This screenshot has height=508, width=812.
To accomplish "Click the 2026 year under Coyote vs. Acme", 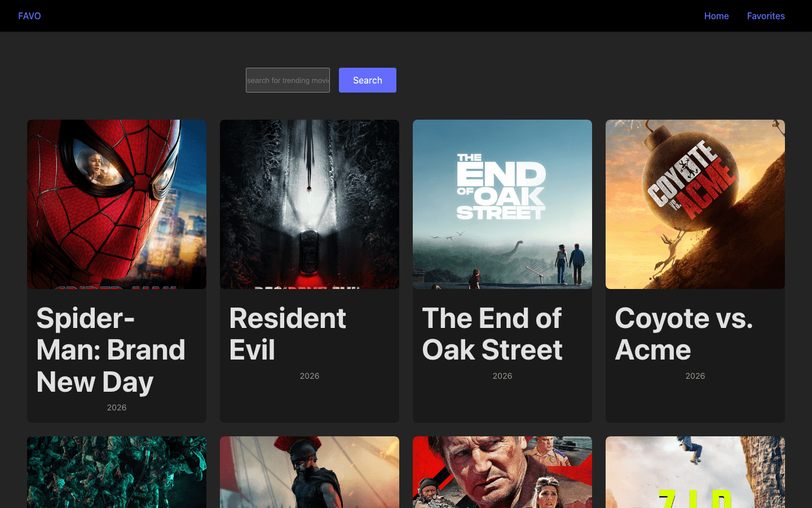I will point(695,376).
